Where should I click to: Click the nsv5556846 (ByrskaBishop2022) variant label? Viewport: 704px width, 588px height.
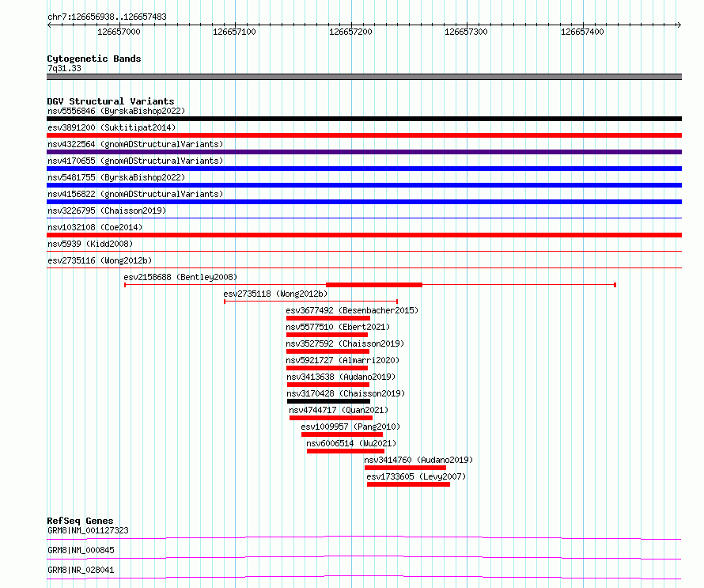coord(116,111)
